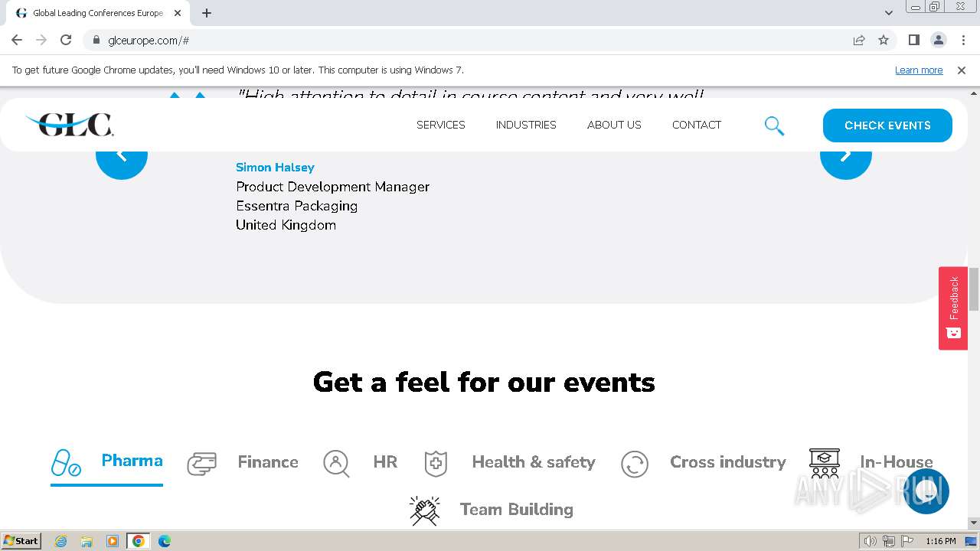Open Windows Media Player taskbar icon

click(113, 541)
